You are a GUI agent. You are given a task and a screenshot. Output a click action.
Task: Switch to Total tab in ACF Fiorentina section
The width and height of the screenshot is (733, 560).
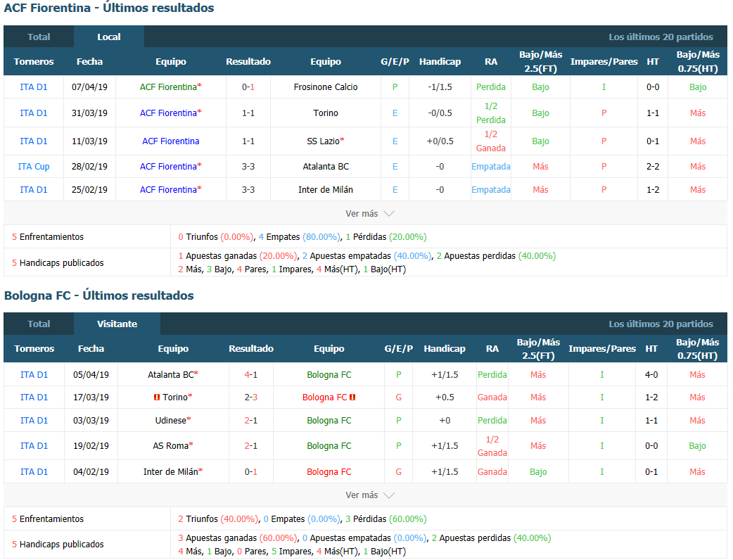click(x=39, y=37)
